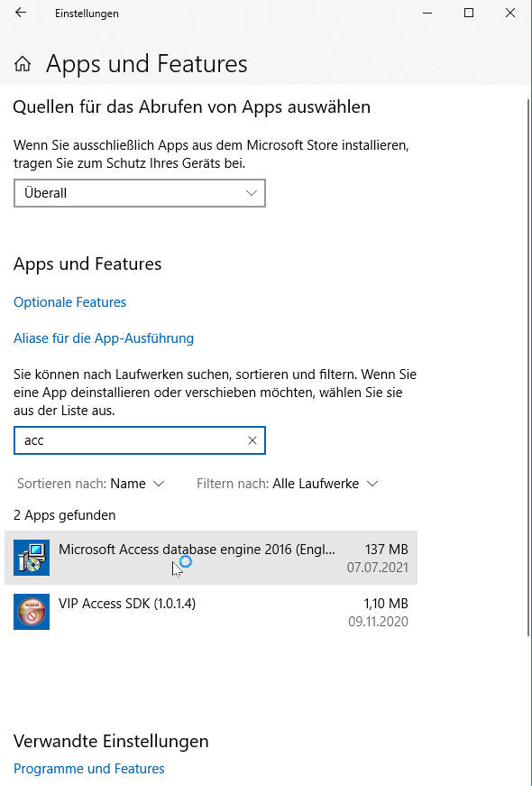This screenshot has width=532, height=786.
Task: Click the 137 MB size of Access engine
Action: pyautogui.click(x=386, y=550)
